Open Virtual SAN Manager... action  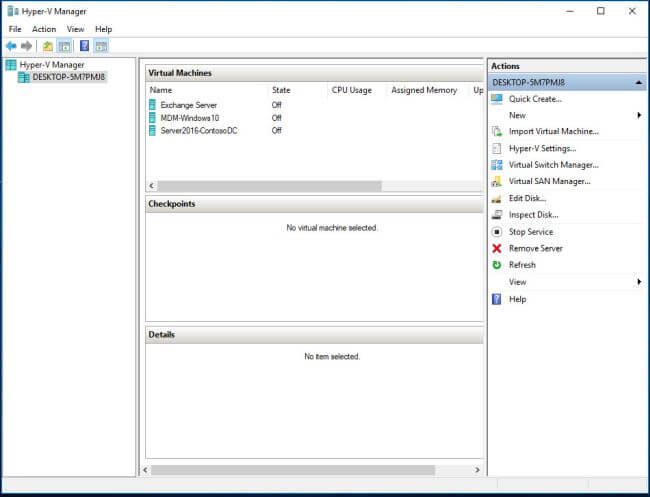(550, 182)
